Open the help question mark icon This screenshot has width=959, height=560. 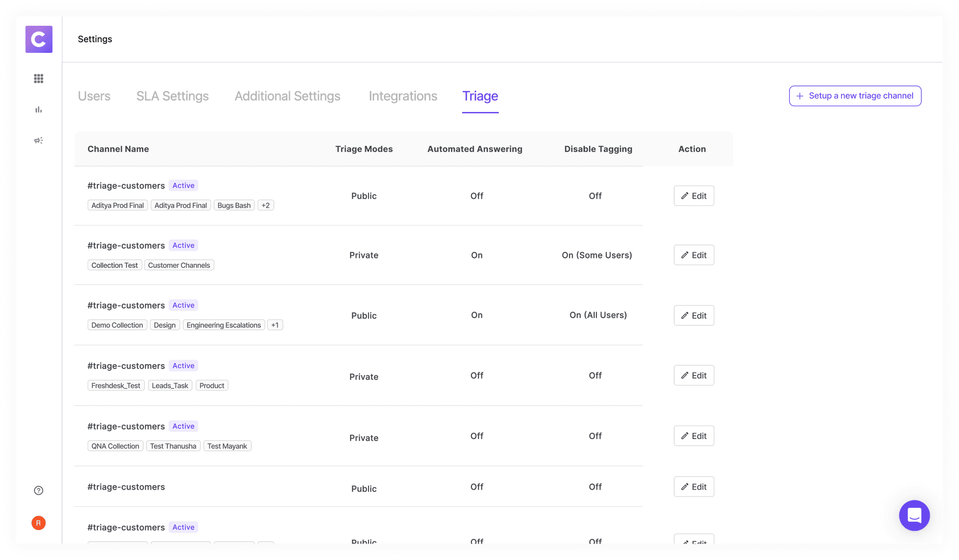(x=39, y=491)
